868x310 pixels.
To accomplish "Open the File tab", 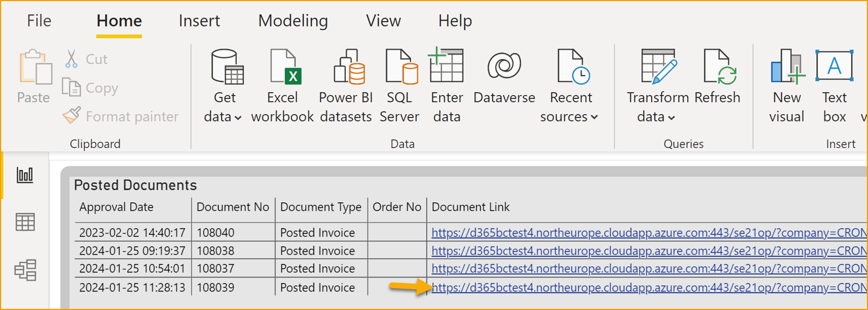I will tap(39, 21).
